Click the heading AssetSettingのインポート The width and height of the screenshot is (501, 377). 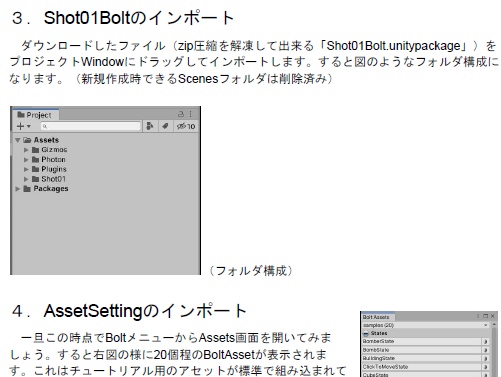point(145,311)
